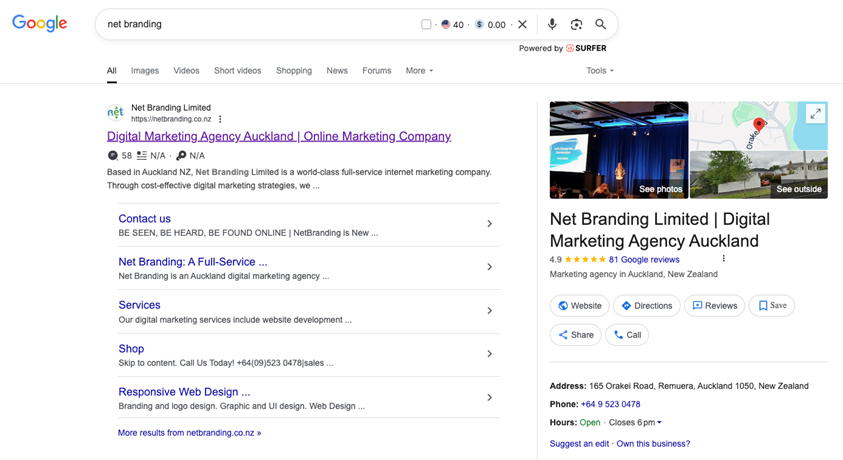Switch to the News tab
The height and width of the screenshot is (460, 843).
pos(337,70)
